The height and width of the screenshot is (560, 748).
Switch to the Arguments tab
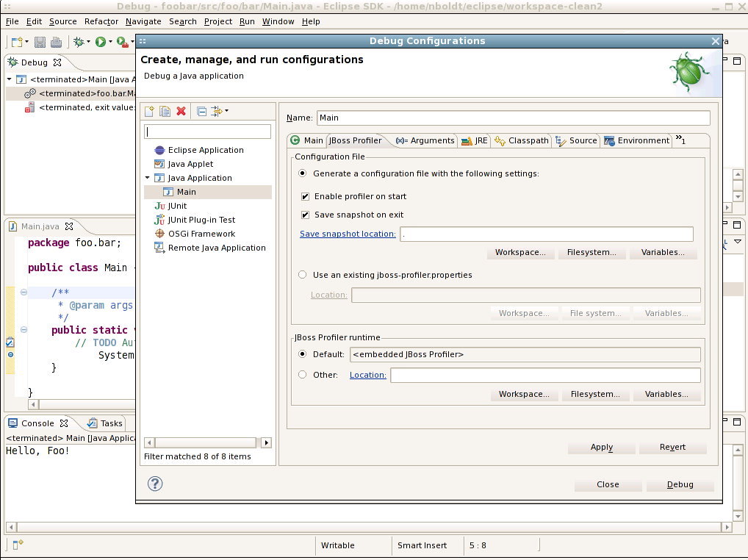[425, 140]
